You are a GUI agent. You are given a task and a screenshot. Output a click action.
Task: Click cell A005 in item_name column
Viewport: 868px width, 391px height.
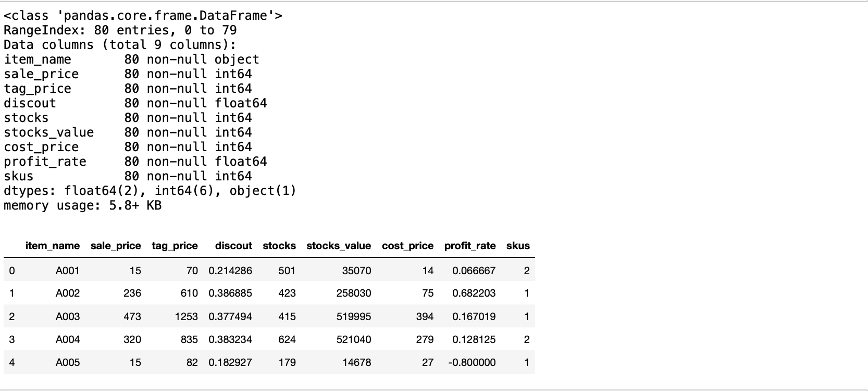[68, 362]
